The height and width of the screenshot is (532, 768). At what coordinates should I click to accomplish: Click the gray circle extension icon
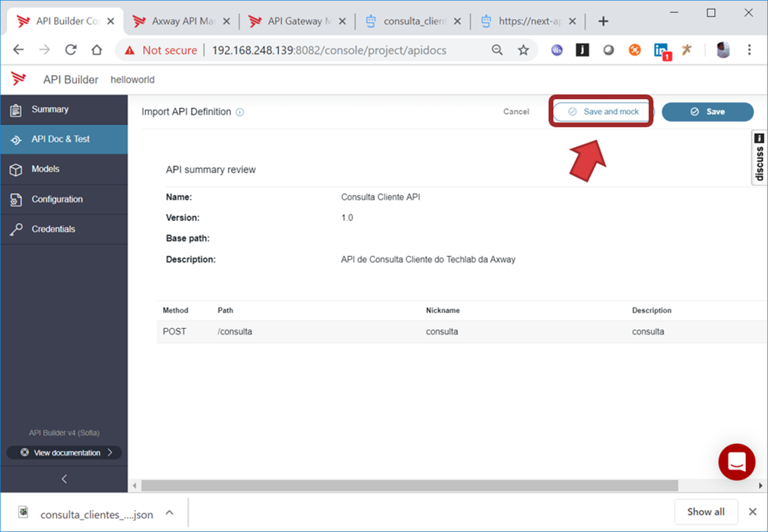click(x=609, y=50)
